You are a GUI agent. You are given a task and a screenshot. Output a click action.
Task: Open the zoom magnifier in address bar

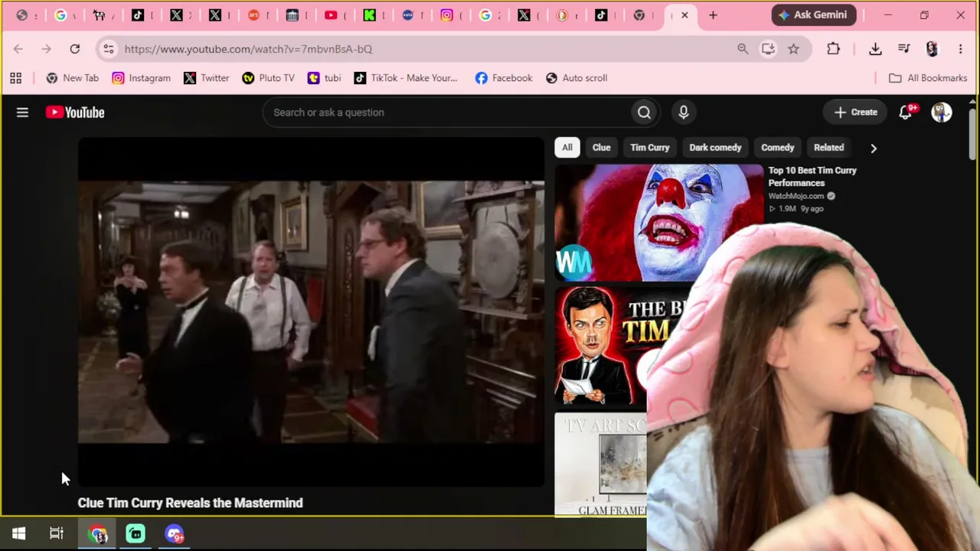(743, 49)
